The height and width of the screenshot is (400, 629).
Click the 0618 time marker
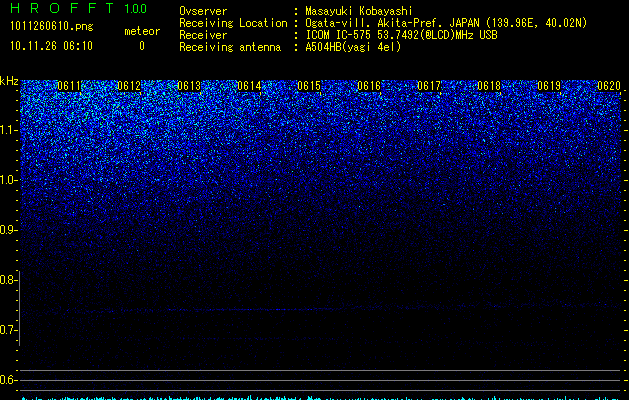tap(489, 86)
